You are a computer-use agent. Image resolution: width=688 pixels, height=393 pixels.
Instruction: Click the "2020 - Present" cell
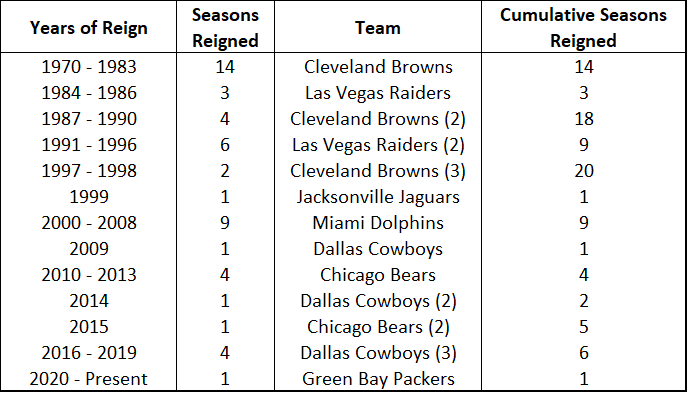89,379
